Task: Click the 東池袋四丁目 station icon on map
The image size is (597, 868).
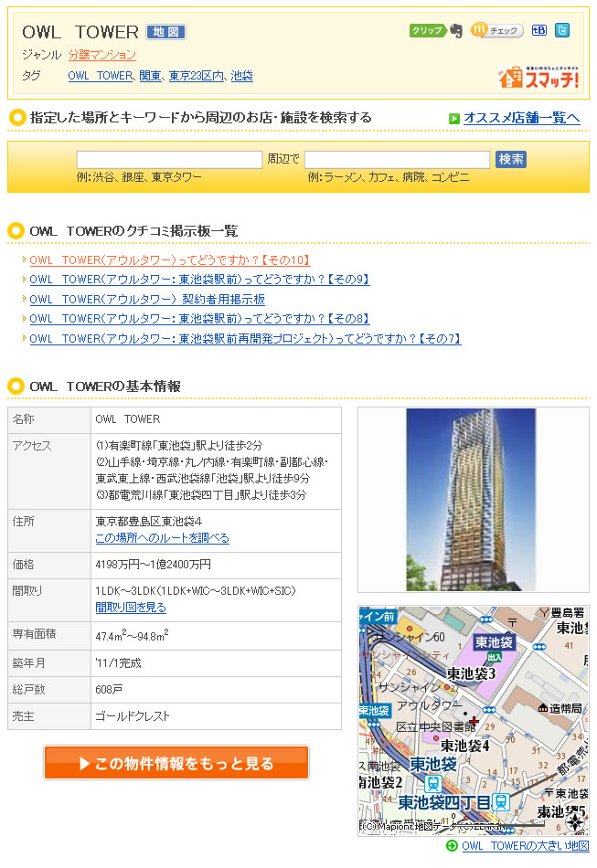Action: point(501,801)
